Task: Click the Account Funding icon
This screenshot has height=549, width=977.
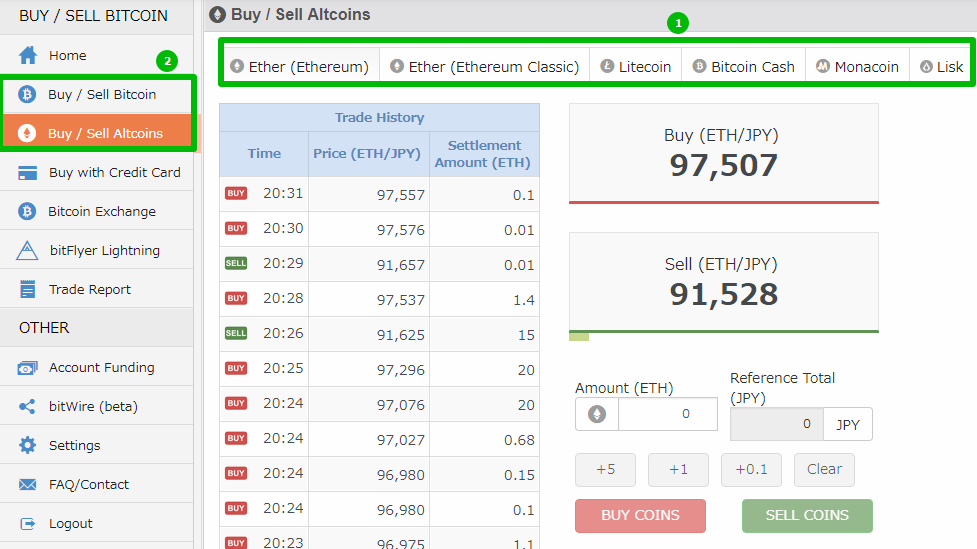Action: pyautogui.click(x=28, y=368)
